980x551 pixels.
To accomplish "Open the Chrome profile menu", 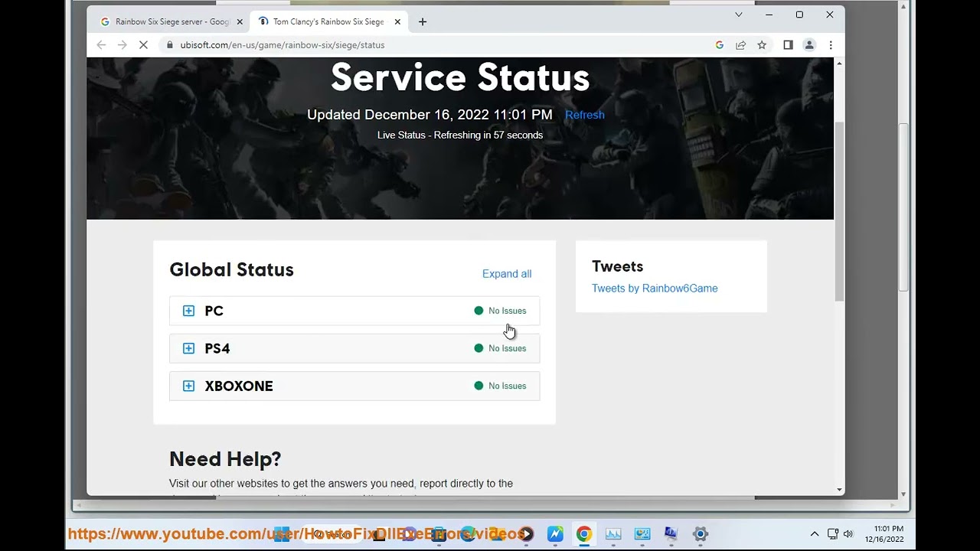I will coord(809,45).
